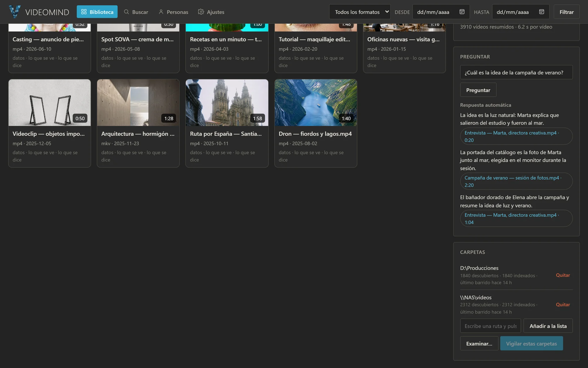
Task: Click the Vigilar estas carpetas button
Action: click(x=532, y=344)
